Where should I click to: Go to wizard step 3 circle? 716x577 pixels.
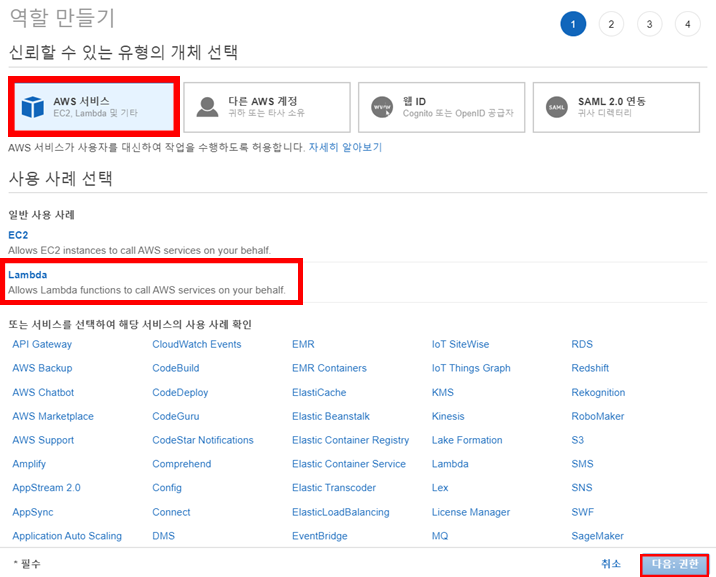(649, 24)
